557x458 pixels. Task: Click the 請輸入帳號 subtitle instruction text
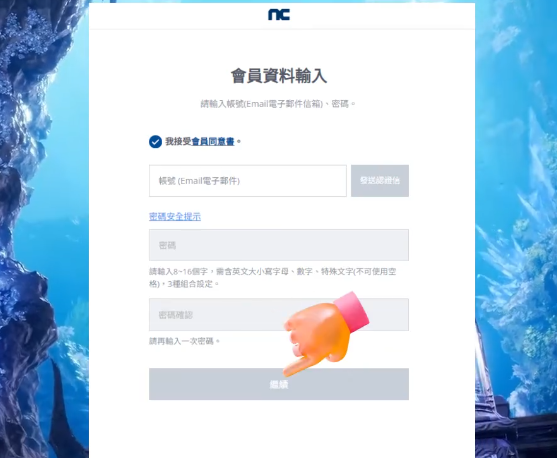pos(278,104)
